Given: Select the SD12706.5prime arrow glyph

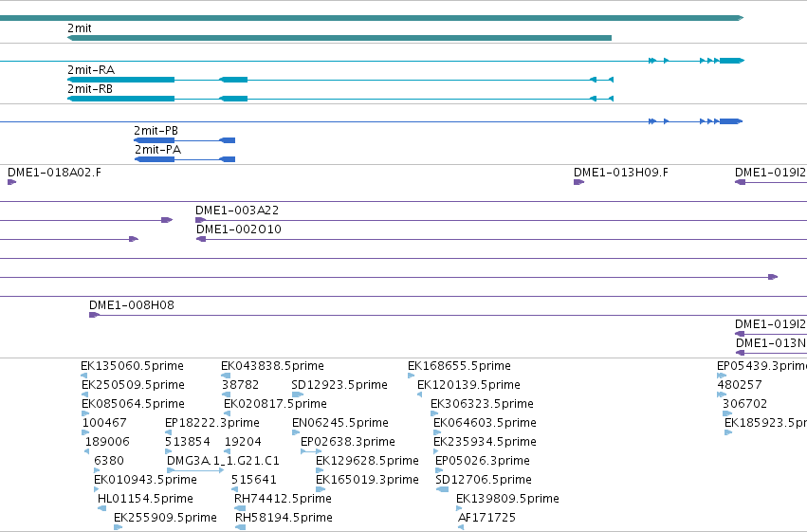Looking at the screenshot, I should point(442,489).
